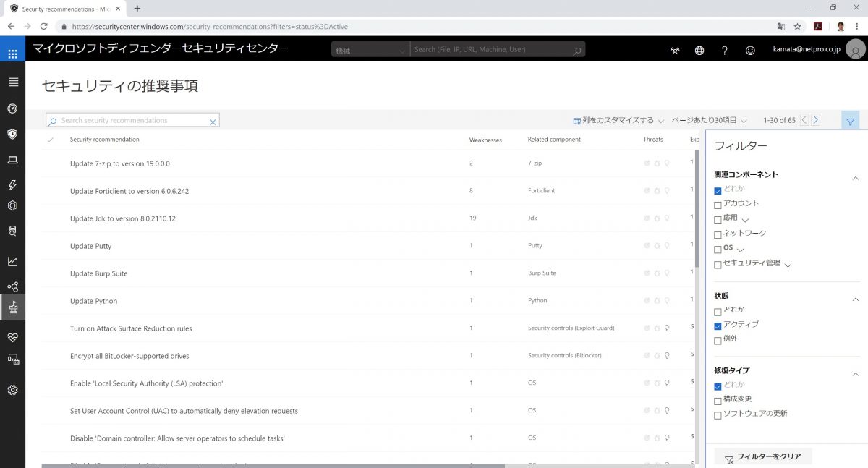The height and width of the screenshot is (468, 868).
Task: Open the Security recommendations browser tab
Action: click(x=65, y=9)
